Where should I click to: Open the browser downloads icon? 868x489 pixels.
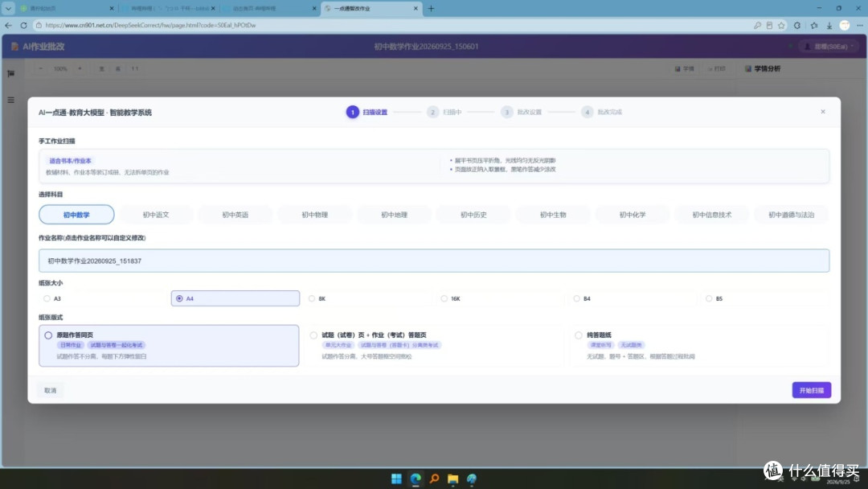click(829, 26)
